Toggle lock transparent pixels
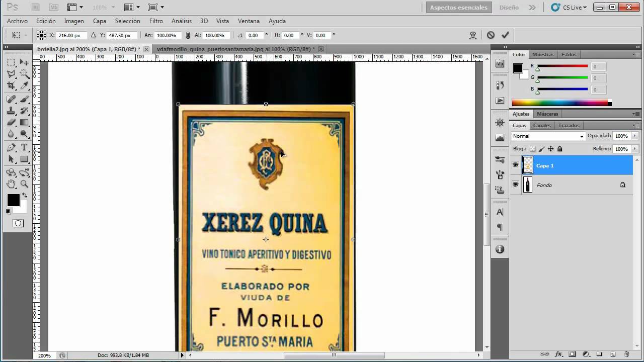 (x=533, y=149)
